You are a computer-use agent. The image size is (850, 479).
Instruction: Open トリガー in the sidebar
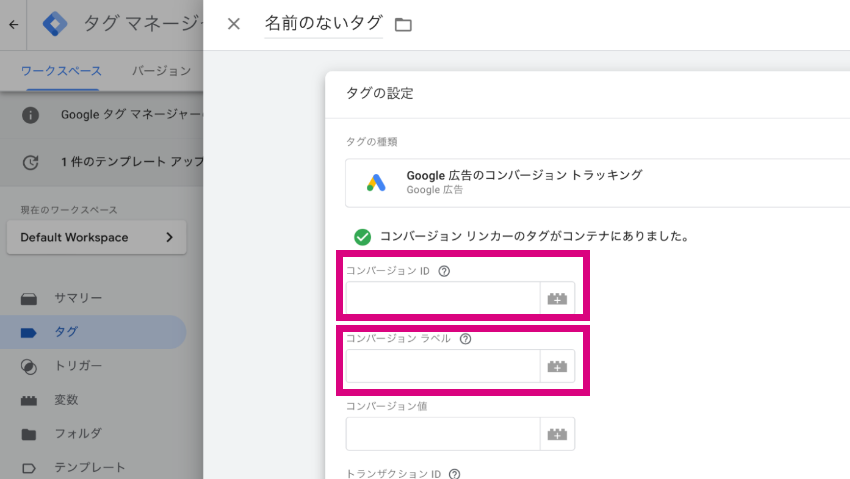(78, 366)
